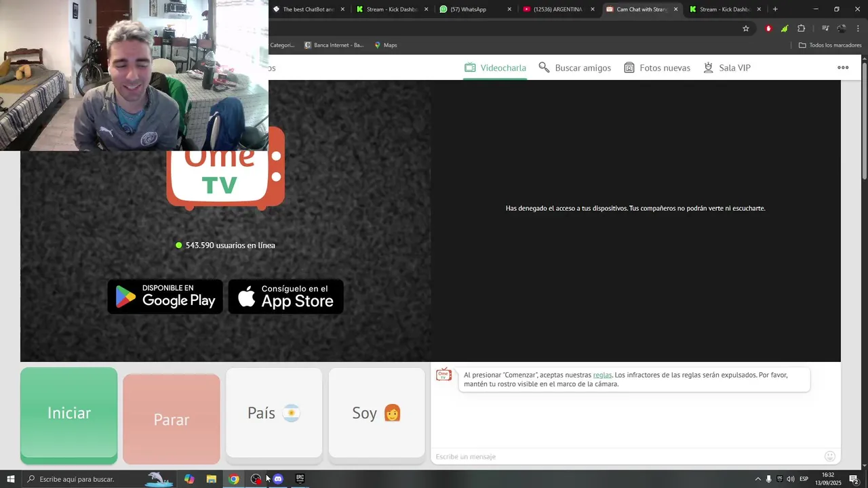868x488 pixels.
Task: Open the reglas link
Action: 602,375
